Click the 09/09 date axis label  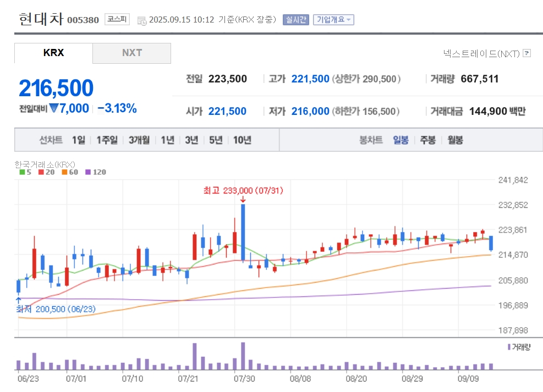coord(468,378)
